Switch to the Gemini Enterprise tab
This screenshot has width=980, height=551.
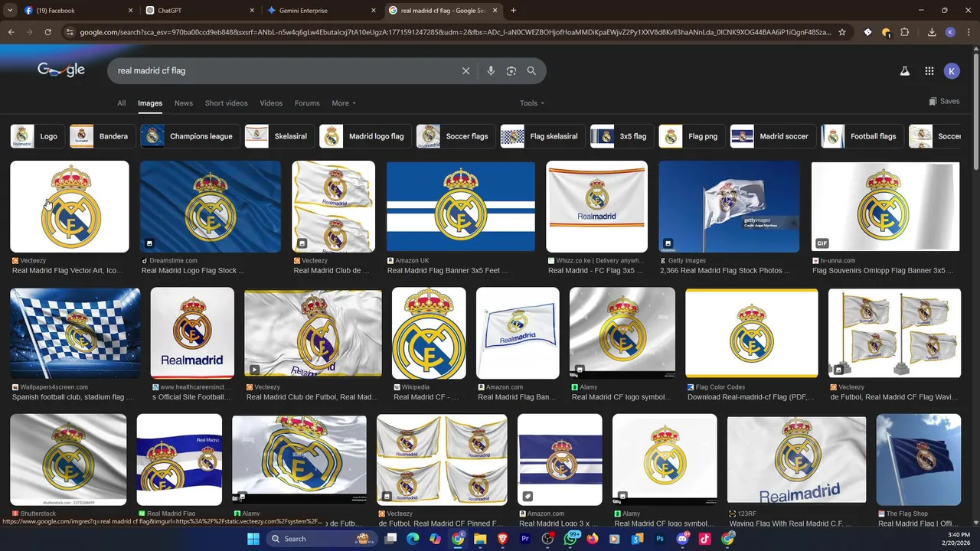tap(322, 11)
